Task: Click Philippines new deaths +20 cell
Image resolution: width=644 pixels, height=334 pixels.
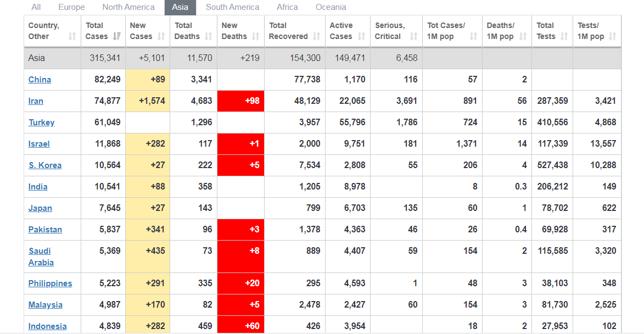Action: pos(240,283)
